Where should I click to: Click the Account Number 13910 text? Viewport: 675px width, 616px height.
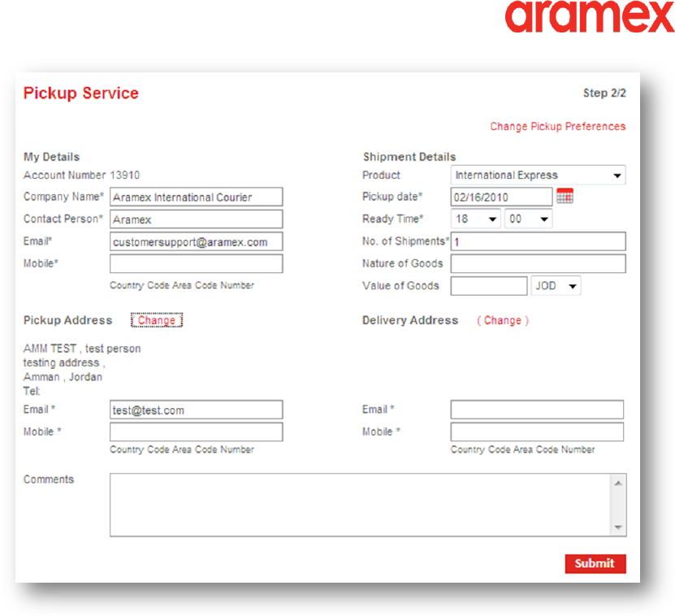tap(81, 176)
